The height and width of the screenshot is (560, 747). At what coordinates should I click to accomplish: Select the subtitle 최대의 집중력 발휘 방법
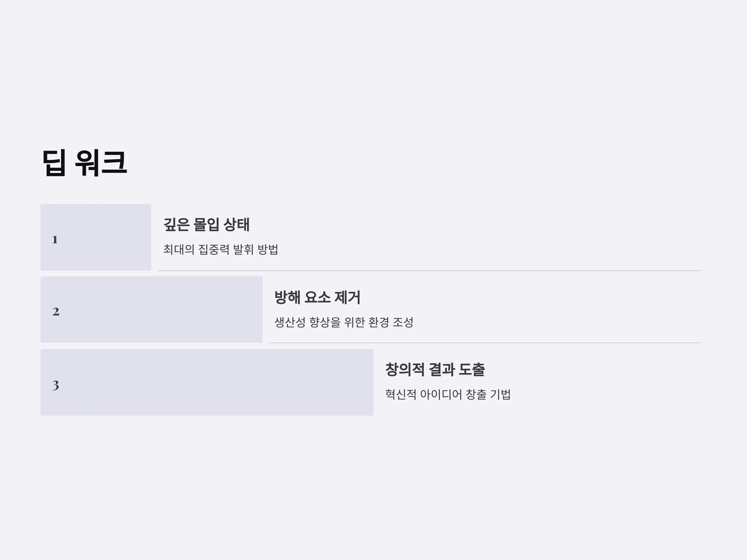[x=220, y=250]
